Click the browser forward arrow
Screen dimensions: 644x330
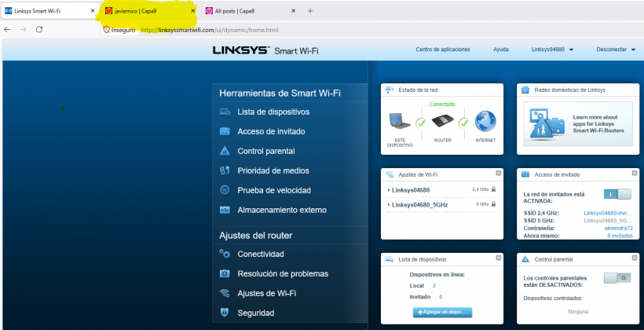pyautogui.click(x=23, y=29)
